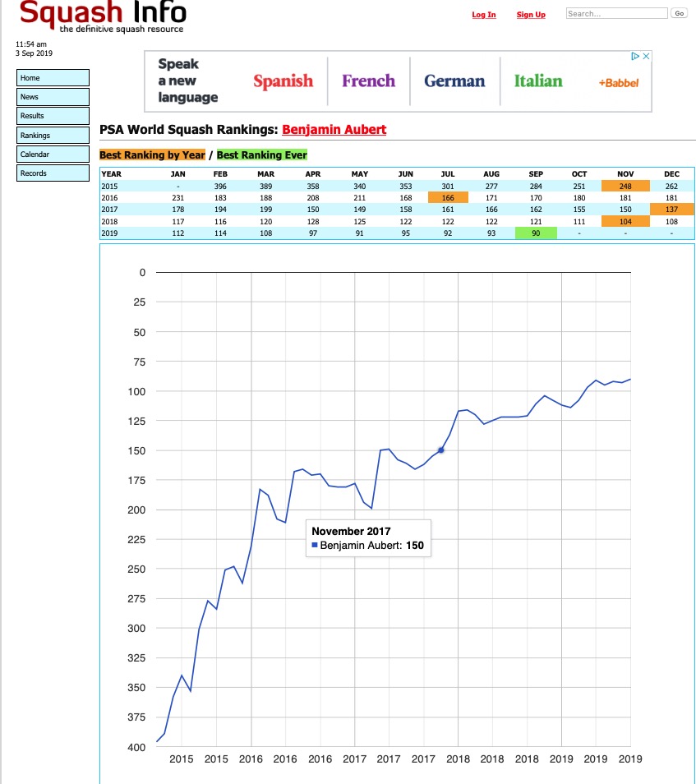Close the Babbel ad with the X icon

pos(647,57)
